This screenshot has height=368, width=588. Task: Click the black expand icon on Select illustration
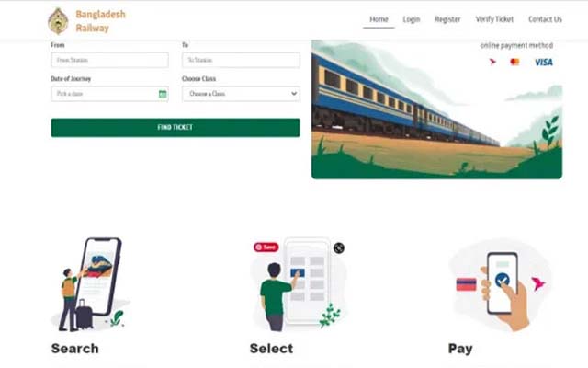pos(339,247)
